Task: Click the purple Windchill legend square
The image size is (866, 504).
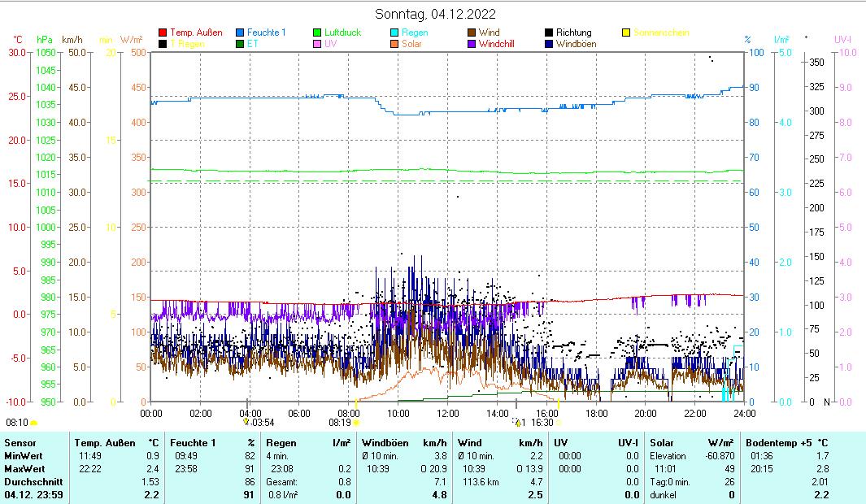Action: click(x=472, y=44)
